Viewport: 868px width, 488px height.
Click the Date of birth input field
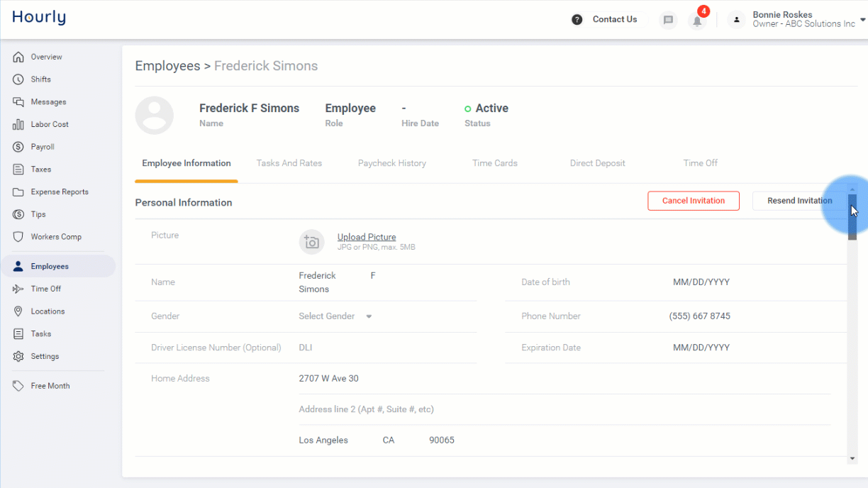[701, 282]
